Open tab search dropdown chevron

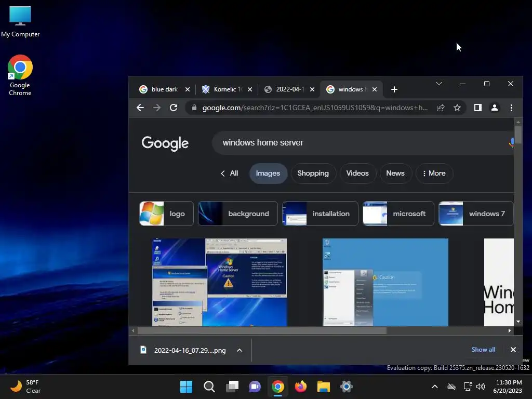point(438,84)
